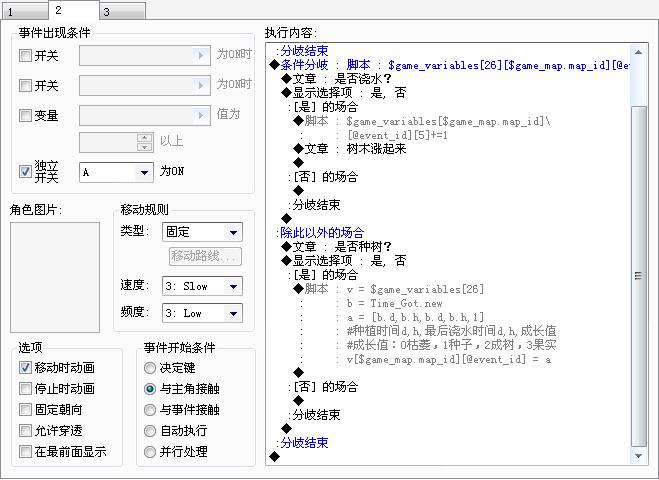Select the 除此以外的场合 line

(321, 232)
